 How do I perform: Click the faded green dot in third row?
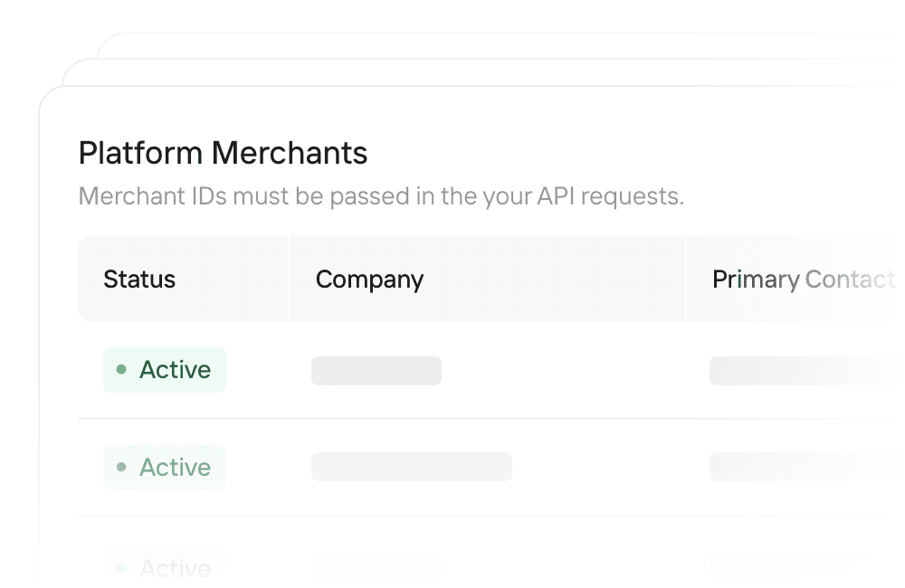[x=121, y=568]
